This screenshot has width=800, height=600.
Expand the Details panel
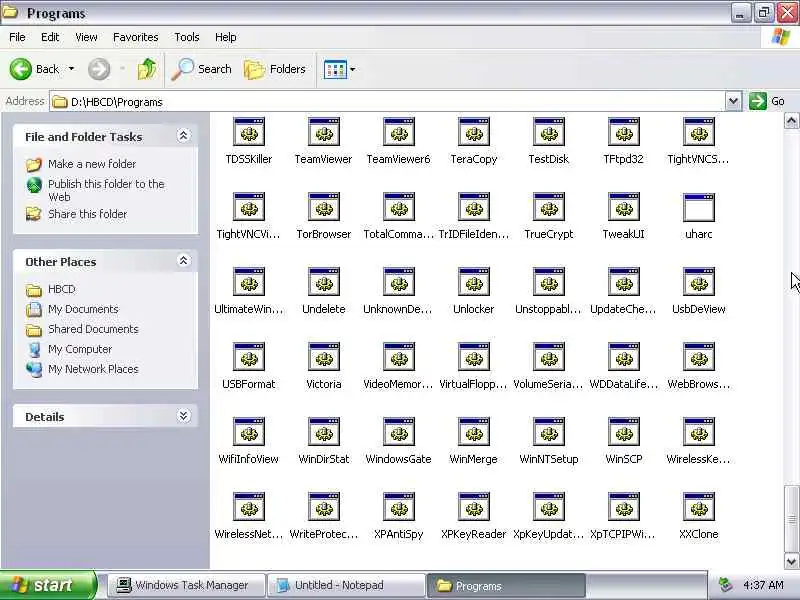183,416
